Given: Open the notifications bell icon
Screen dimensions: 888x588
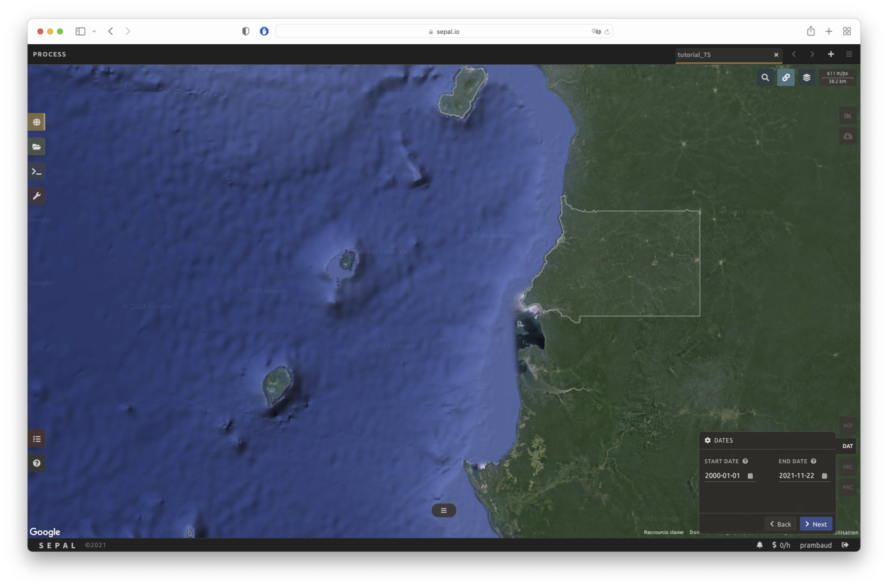Looking at the screenshot, I should pyautogui.click(x=759, y=545).
